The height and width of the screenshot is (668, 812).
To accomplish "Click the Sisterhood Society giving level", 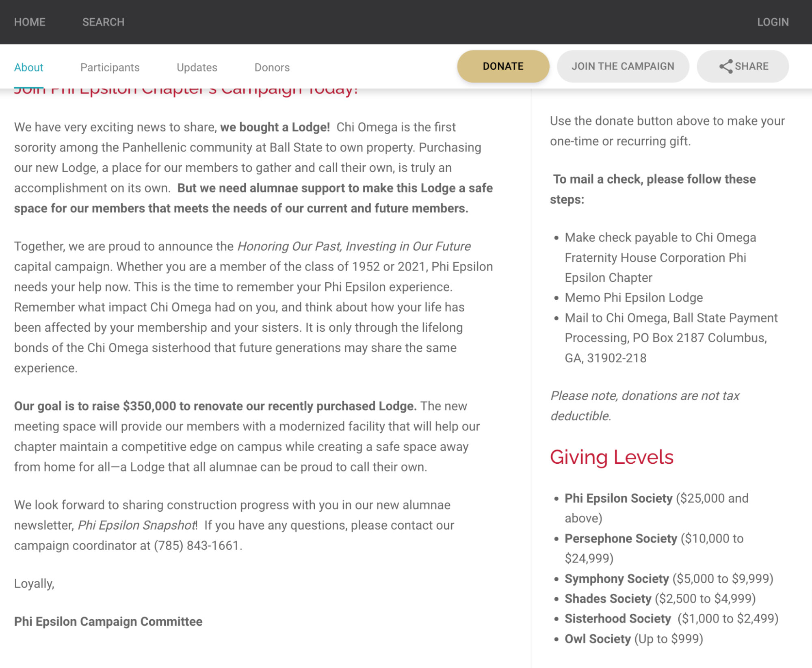I will point(671,618).
